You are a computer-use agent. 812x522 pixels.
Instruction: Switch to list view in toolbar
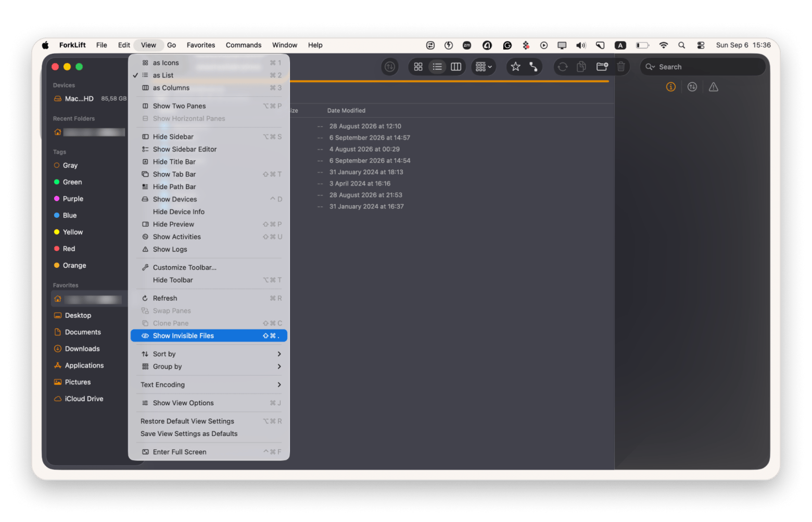[437, 67]
